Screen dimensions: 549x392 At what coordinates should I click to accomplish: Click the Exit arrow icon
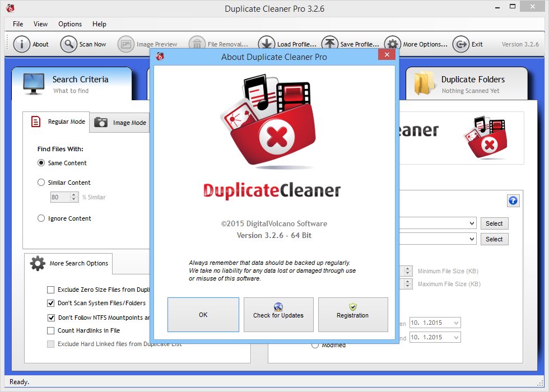pos(460,44)
